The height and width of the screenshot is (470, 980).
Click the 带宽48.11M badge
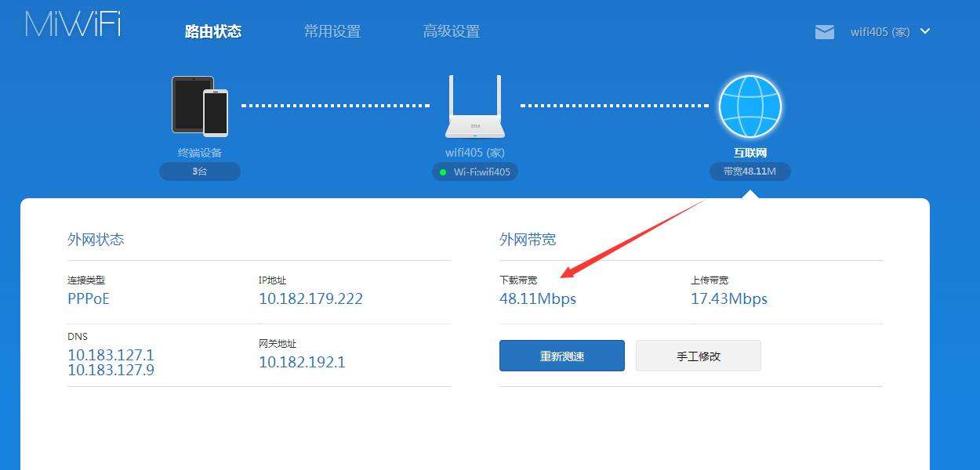pos(750,171)
